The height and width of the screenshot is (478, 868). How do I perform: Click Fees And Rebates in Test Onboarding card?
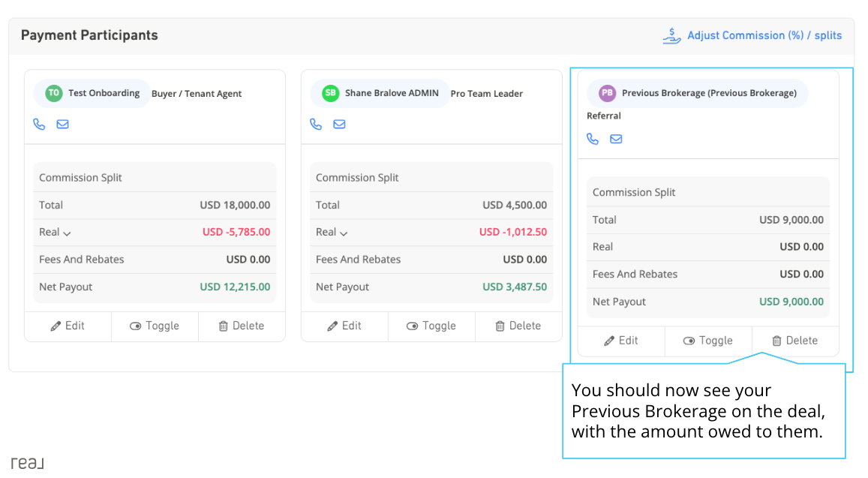click(x=81, y=260)
